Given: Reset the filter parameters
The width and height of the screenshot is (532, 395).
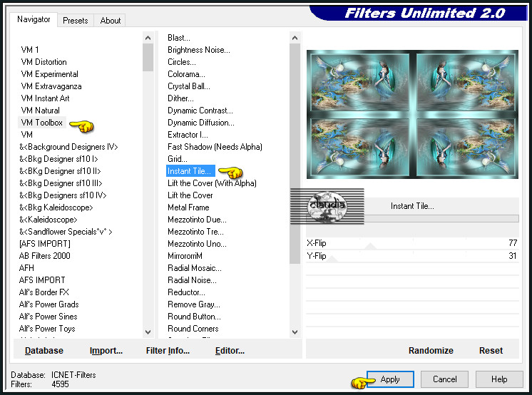Looking at the screenshot, I should tap(491, 351).
